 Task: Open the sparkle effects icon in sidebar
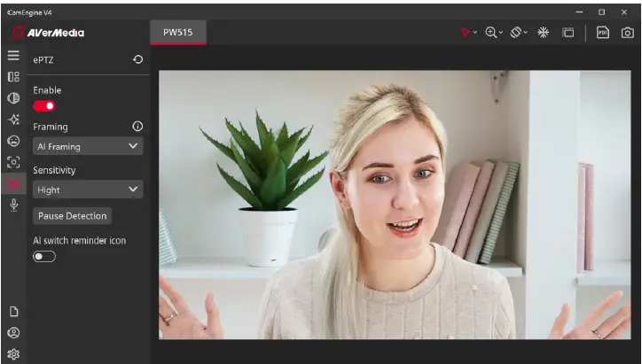click(13, 120)
